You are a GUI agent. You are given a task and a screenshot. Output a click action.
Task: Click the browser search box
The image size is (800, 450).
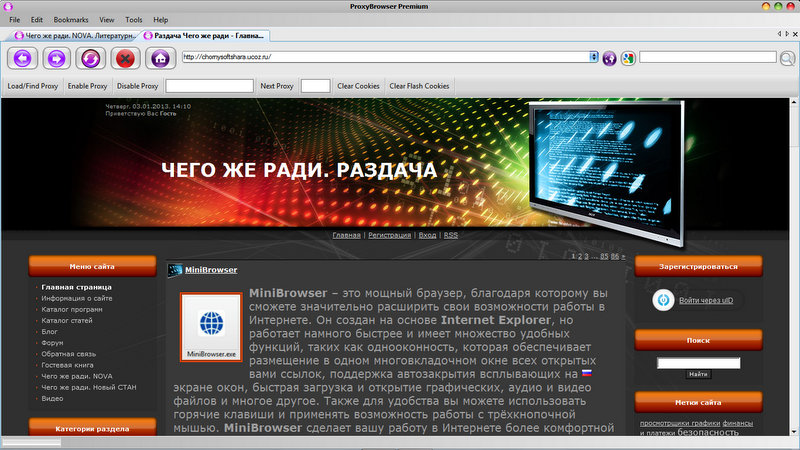click(x=708, y=57)
